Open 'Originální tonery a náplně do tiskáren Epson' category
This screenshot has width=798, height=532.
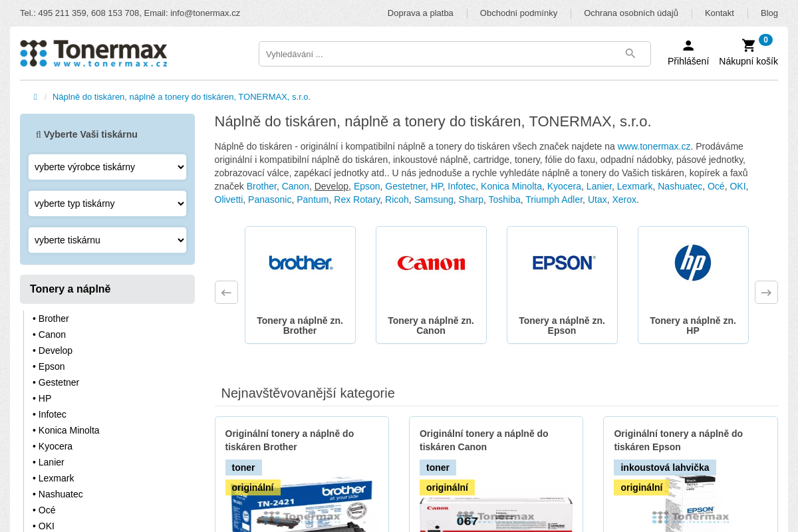click(678, 440)
